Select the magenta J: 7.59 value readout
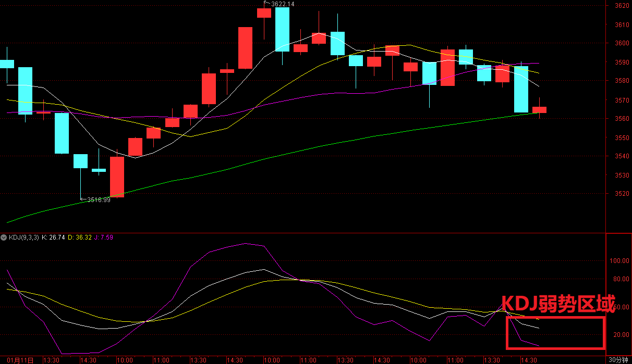The width and height of the screenshot is (632, 364). [105, 237]
